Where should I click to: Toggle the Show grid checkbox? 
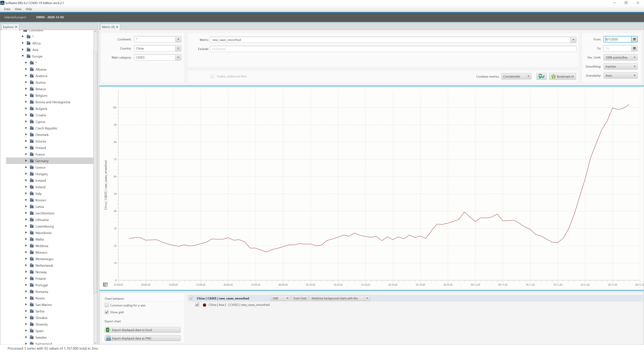point(107,312)
